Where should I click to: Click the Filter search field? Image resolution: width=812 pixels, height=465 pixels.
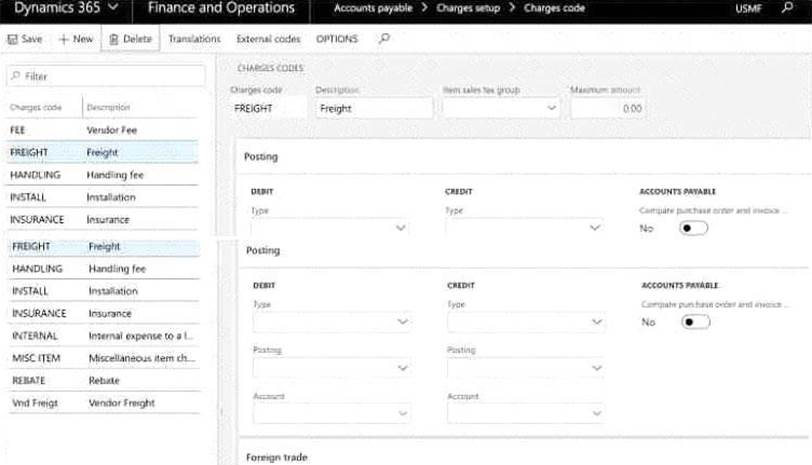click(106, 76)
